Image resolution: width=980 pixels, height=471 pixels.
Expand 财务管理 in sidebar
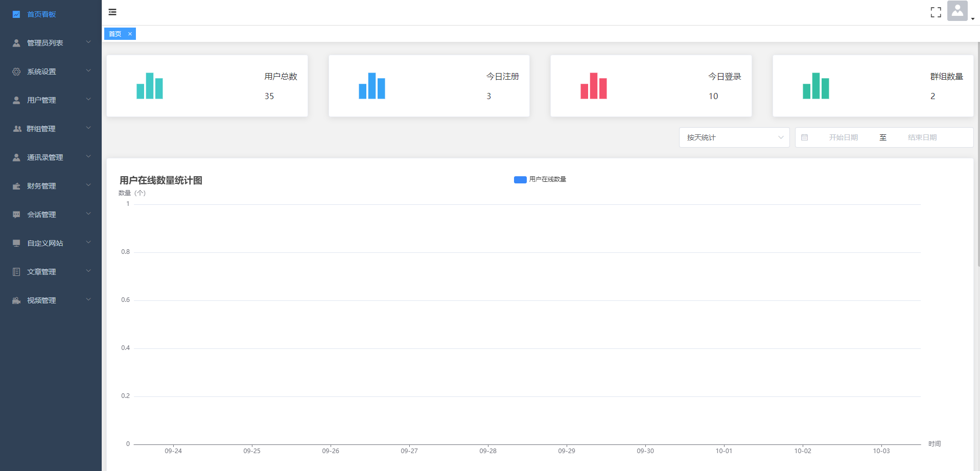tap(51, 186)
